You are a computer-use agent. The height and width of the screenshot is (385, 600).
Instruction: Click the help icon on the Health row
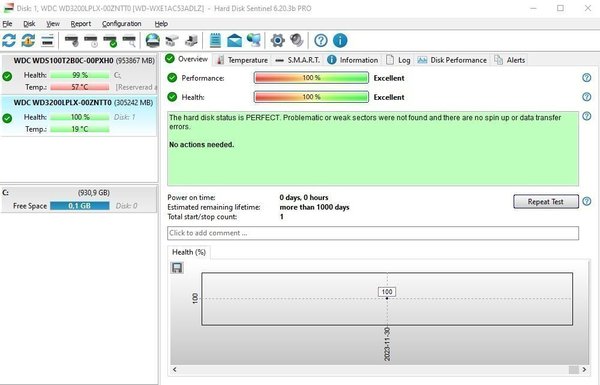click(x=587, y=97)
